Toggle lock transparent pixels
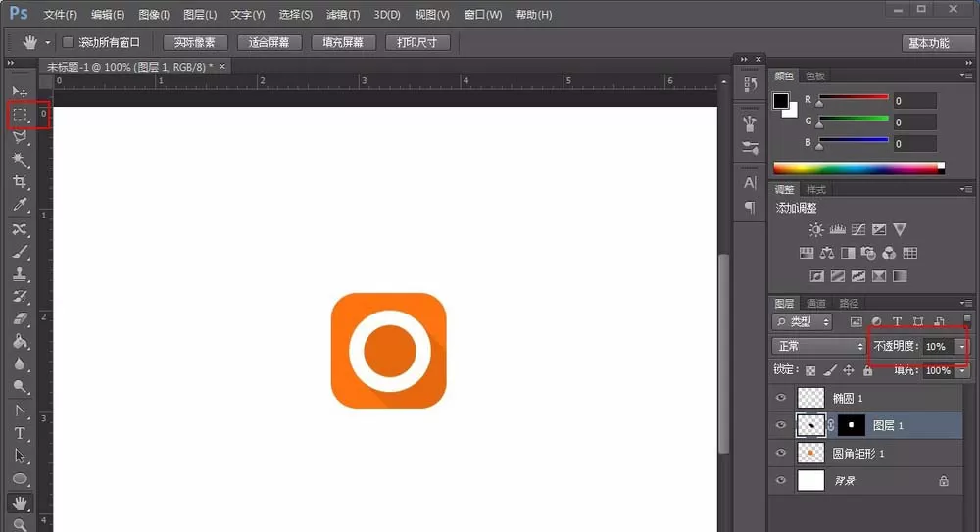The image size is (980, 532). (x=810, y=370)
